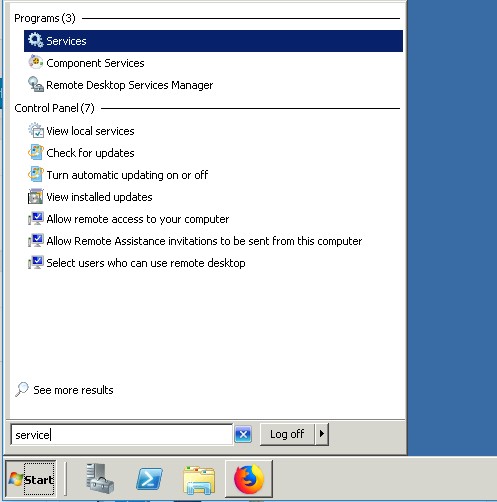Open Windows PowerShell from the taskbar
The image size is (497, 502).
pyautogui.click(x=149, y=480)
